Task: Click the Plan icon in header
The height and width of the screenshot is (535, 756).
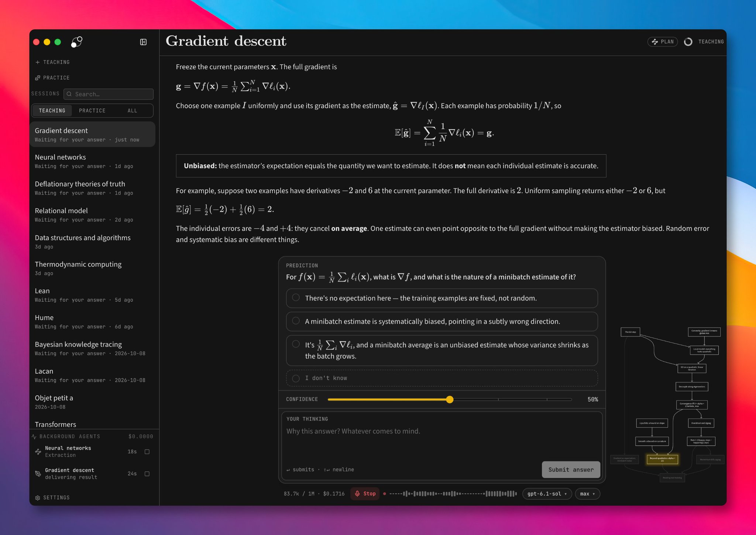Action: click(655, 42)
